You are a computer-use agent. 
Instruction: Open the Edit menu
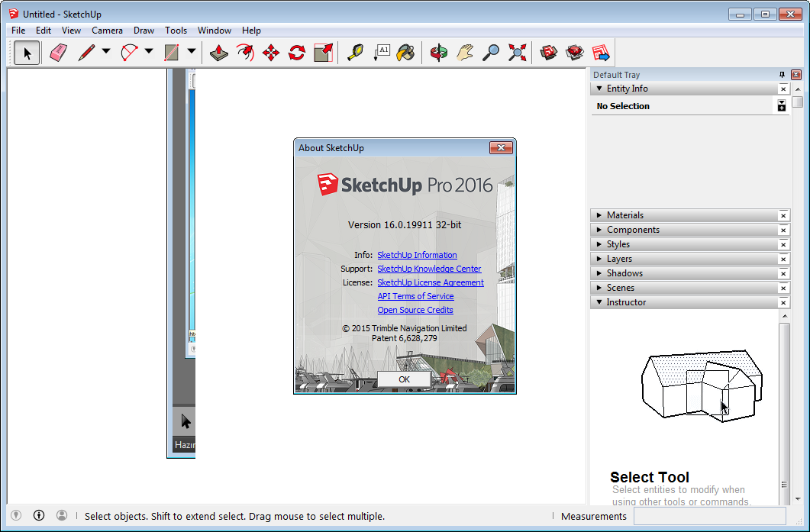[44, 31]
